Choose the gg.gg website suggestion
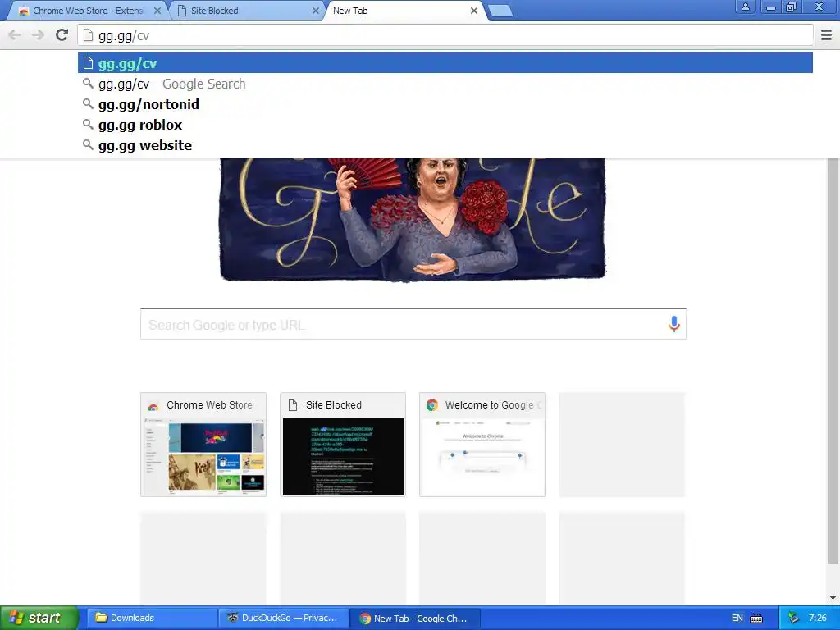The image size is (840, 630). coord(445,145)
